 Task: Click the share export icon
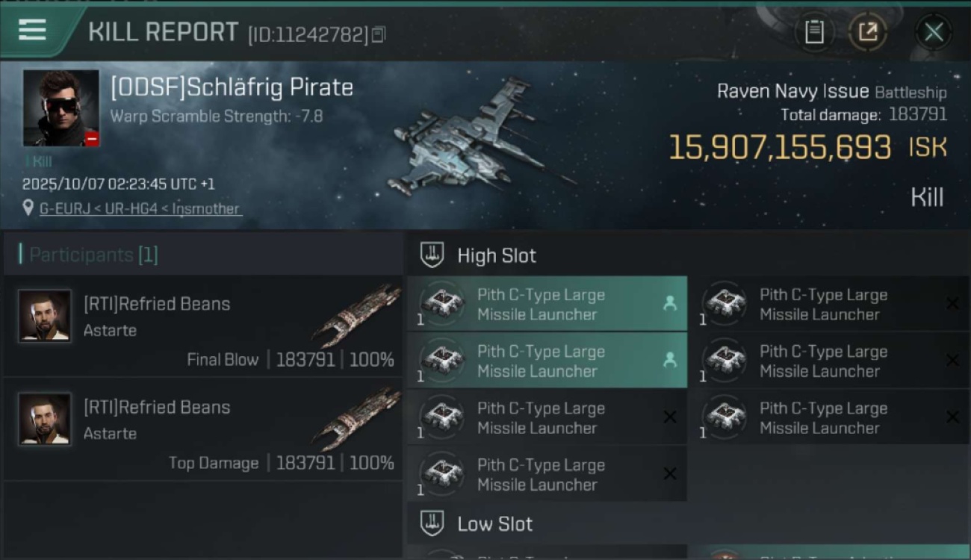(867, 32)
